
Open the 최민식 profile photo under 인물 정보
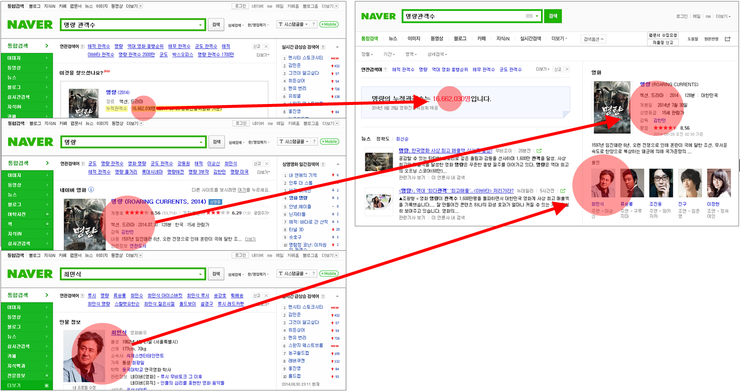point(84,356)
